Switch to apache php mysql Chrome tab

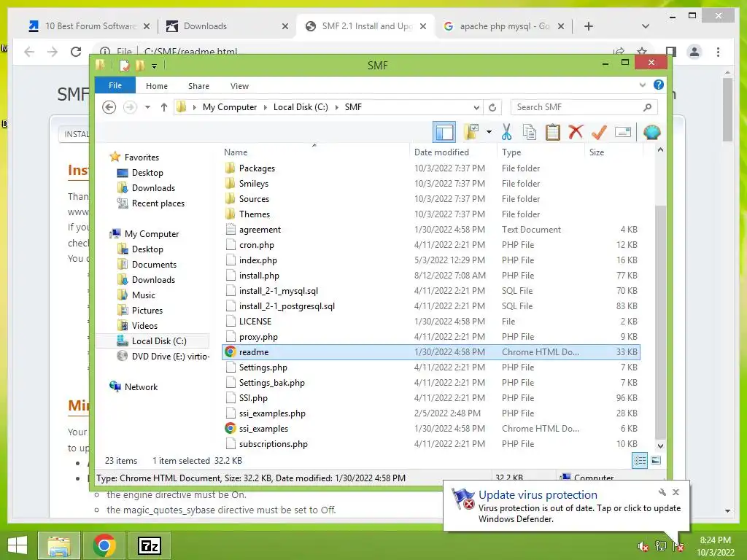pos(504,26)
